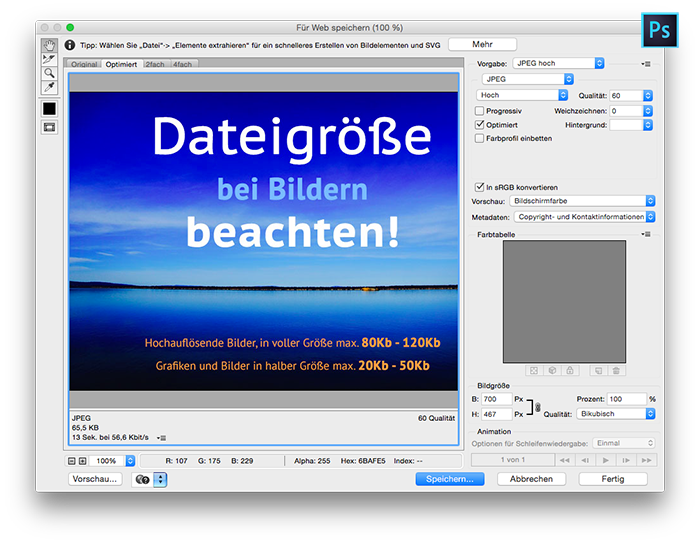Click the width B 700 field
This screenshot has height=543, width=700.
(x=496, y=399)
